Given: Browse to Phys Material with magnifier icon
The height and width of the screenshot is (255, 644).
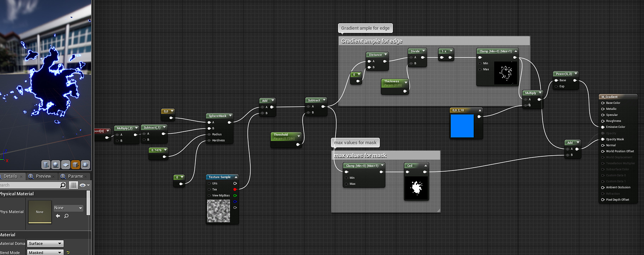Looking at the screenshot, I should [x=66, y=216].
